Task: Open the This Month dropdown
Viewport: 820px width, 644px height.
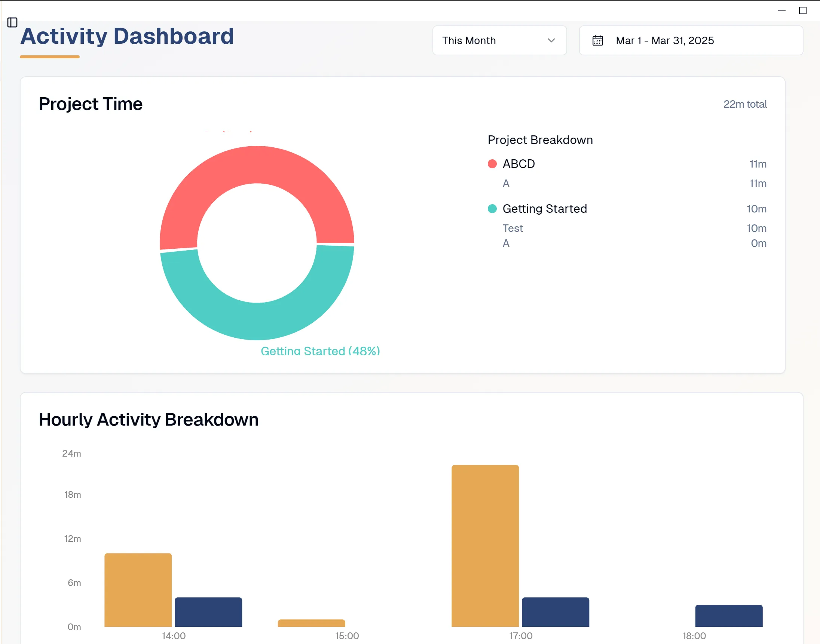Action: tap(499, 40)
